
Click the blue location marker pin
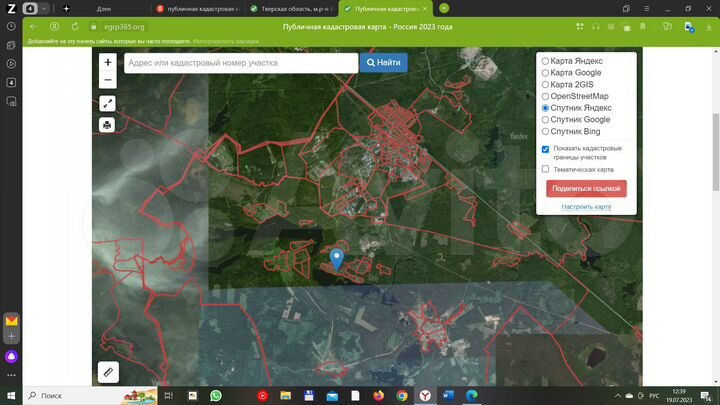point(337,258)
